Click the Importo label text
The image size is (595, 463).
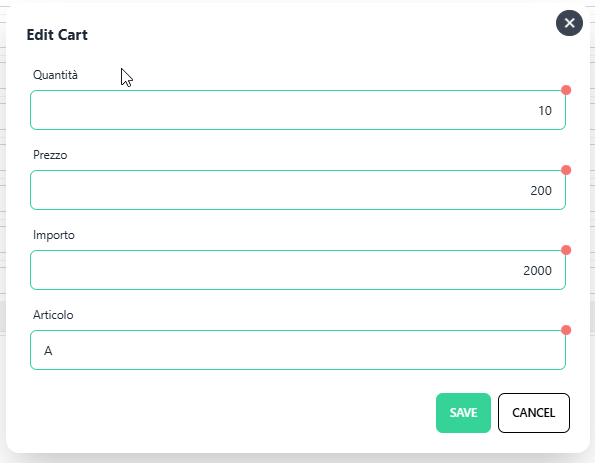click(x=54, y=235)
